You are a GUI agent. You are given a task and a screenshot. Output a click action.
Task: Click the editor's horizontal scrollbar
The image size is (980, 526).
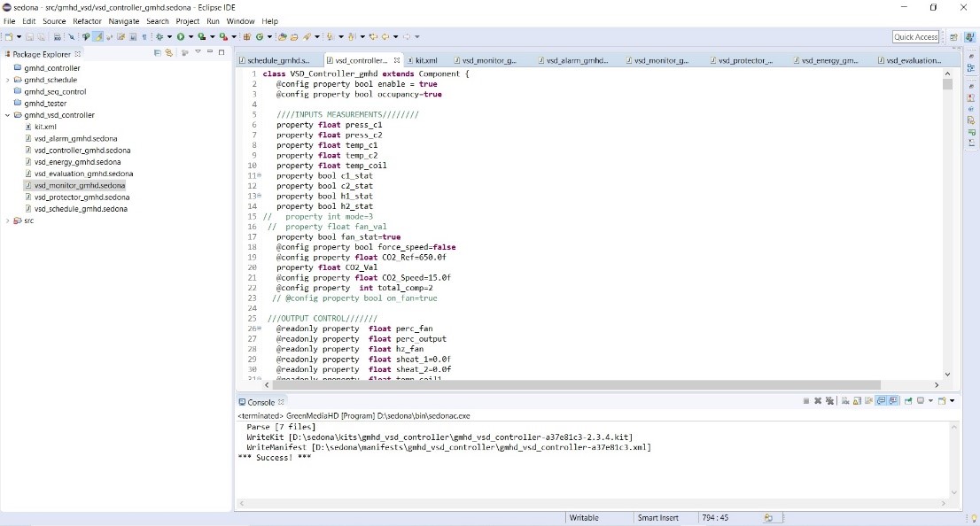(576, 385)
